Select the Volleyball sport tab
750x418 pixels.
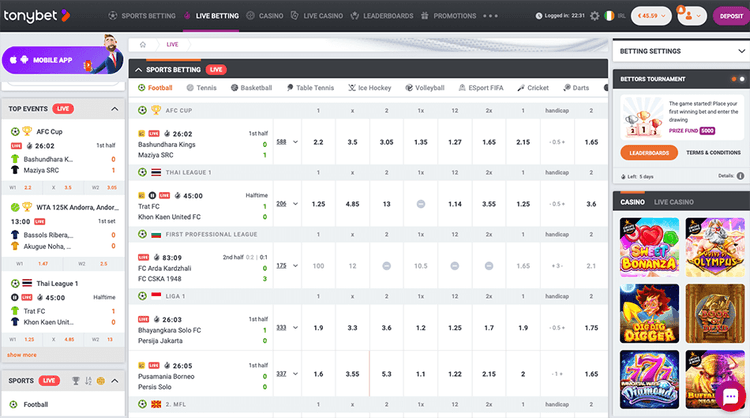(x=425, y=88)
